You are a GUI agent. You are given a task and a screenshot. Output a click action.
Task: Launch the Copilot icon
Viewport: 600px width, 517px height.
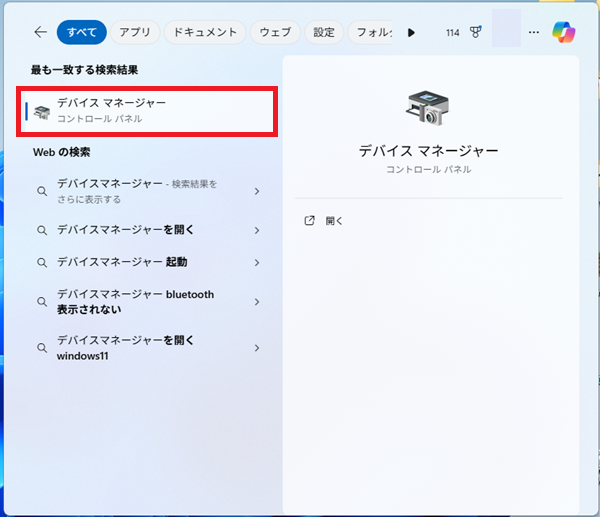(564, 32)
